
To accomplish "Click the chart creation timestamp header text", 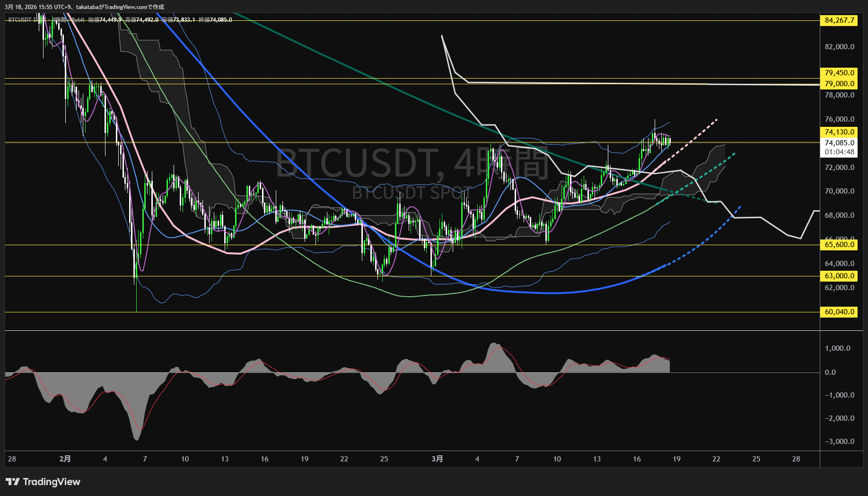I will pyautogui.click(x=84, y=7).
